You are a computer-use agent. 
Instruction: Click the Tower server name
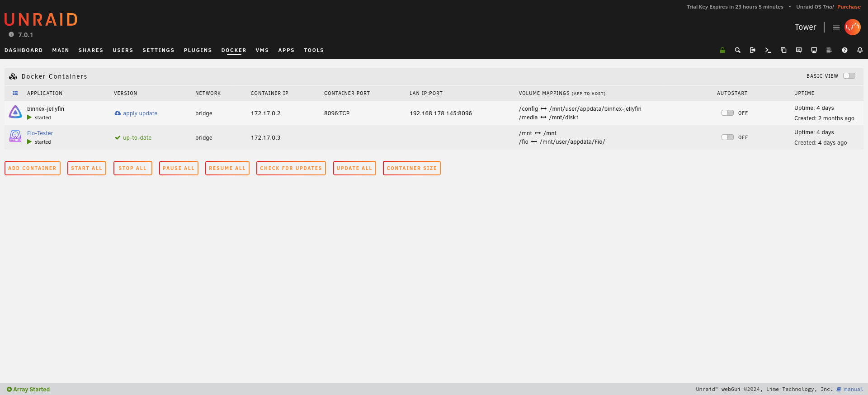coord(806,27)
